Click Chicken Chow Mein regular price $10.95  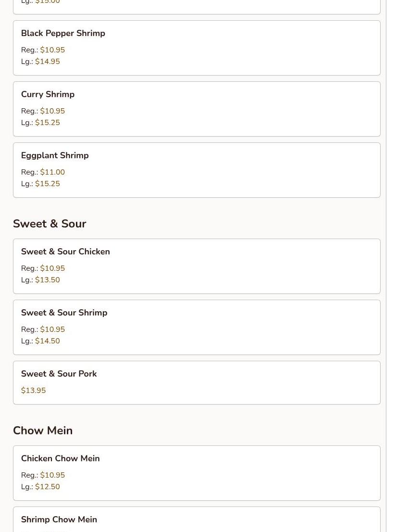(52, 475)
